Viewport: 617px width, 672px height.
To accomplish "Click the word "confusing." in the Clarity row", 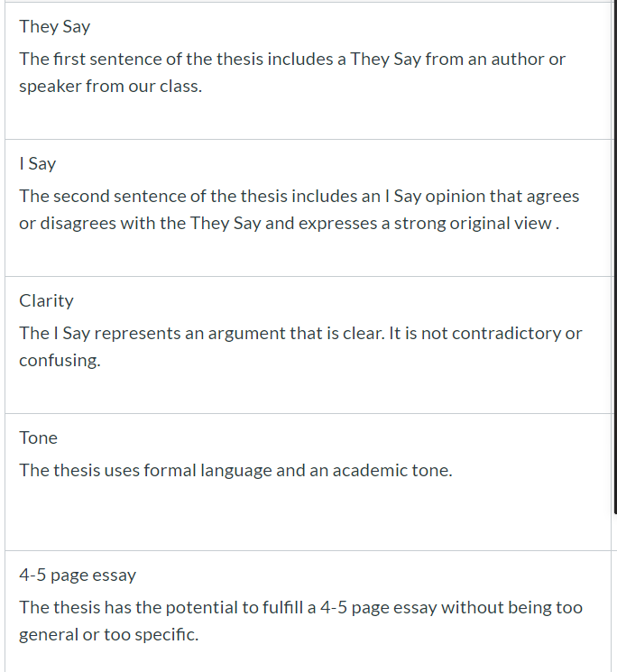I will point(60,361).
